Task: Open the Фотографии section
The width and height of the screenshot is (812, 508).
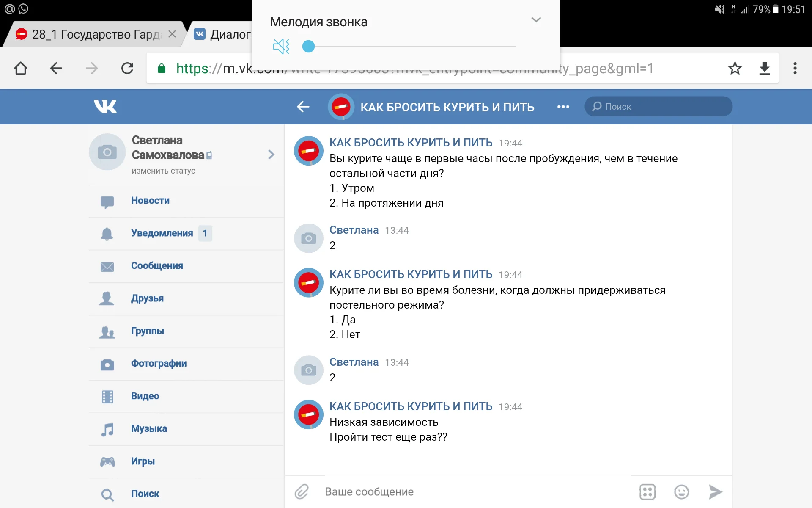Action: pos(159,364)
